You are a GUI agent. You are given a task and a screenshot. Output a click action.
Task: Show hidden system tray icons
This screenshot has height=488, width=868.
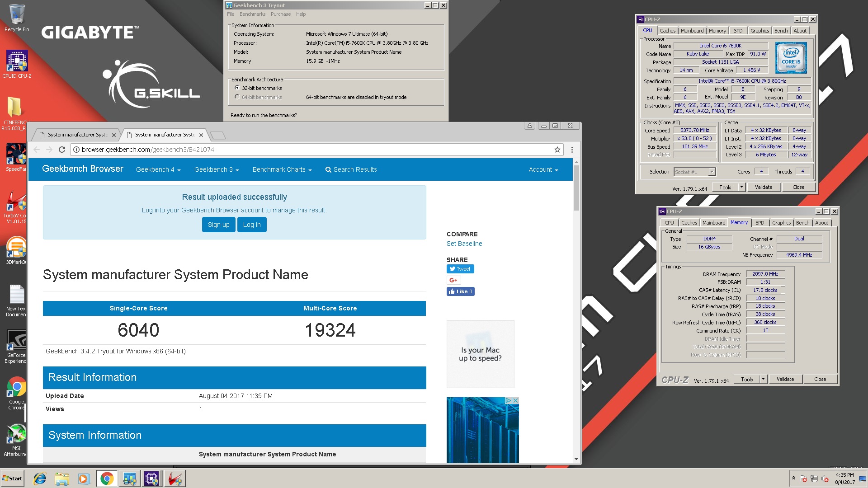pyautogui.click(x=793, y=478)
